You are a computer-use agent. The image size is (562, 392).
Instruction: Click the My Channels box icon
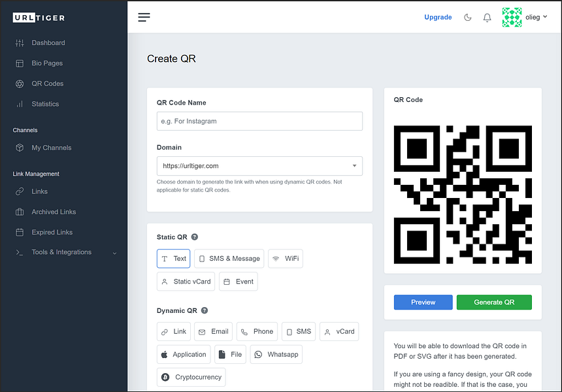(20, 148)
